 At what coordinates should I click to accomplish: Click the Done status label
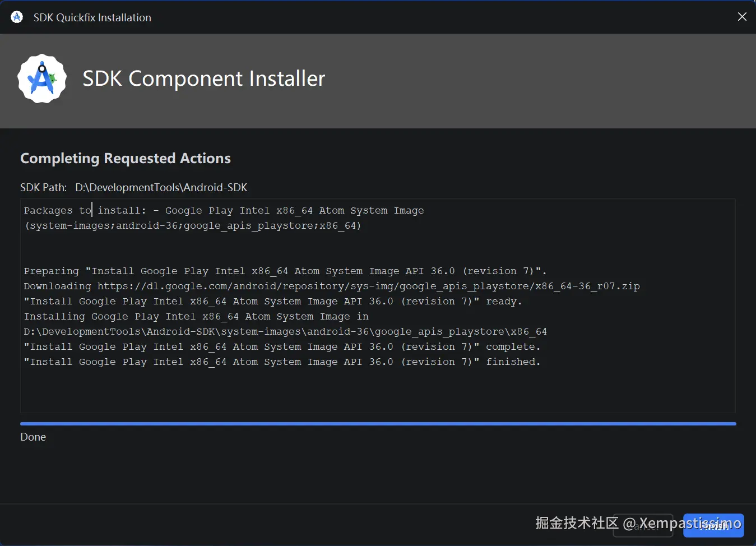pos(33,437)
